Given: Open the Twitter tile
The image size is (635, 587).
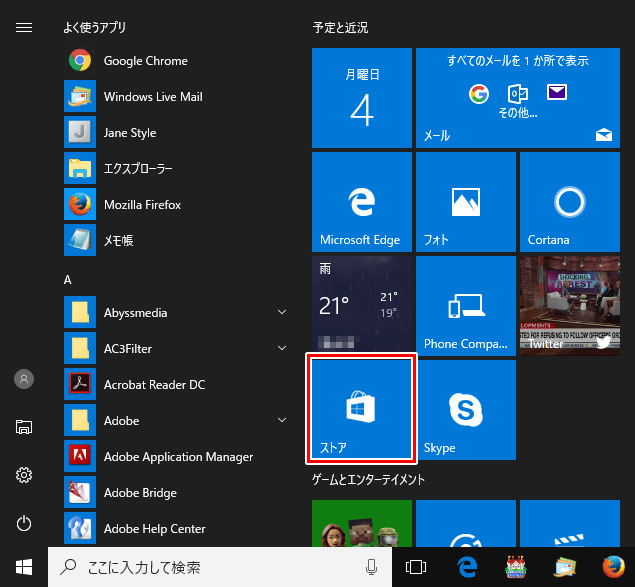Looking at the screenshot, I should (570, 306).
